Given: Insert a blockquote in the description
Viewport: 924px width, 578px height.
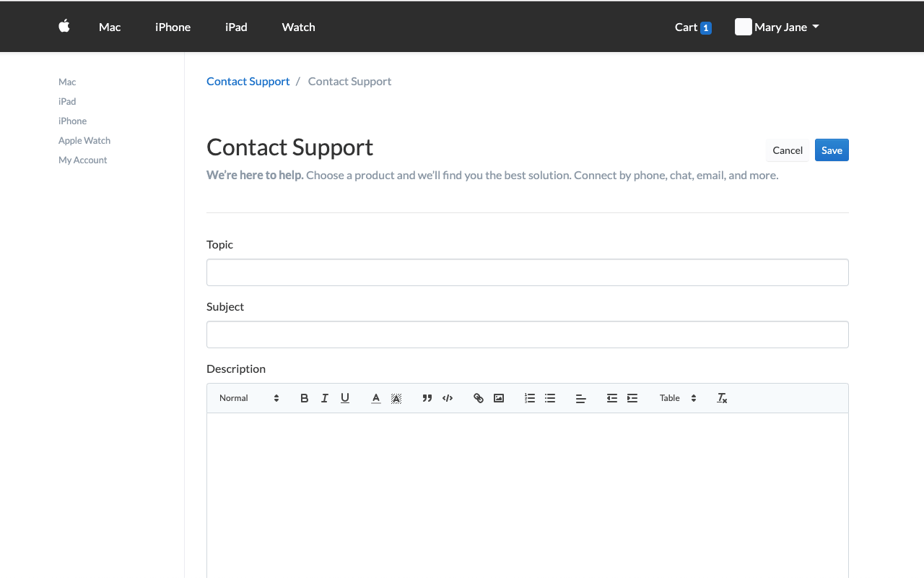Looking at the screenshot, I should click(427, 398).
